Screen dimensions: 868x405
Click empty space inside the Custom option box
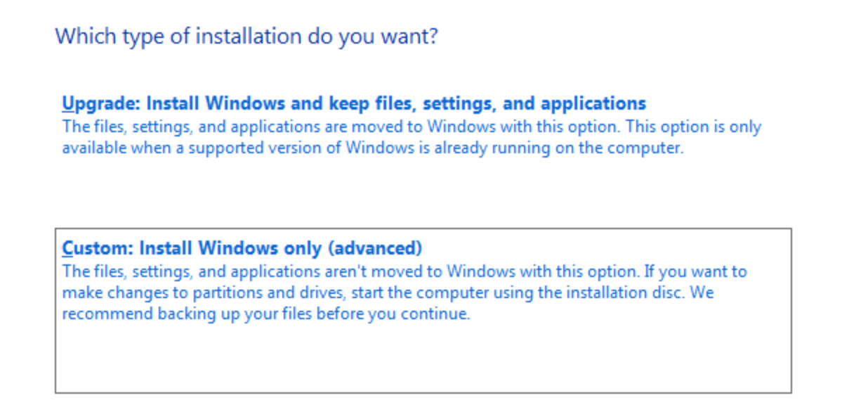421,359
